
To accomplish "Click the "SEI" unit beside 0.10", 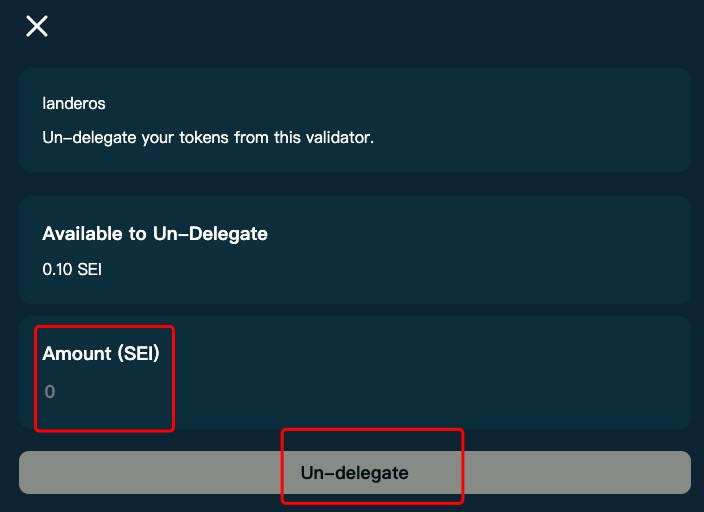I will point(89,269).
